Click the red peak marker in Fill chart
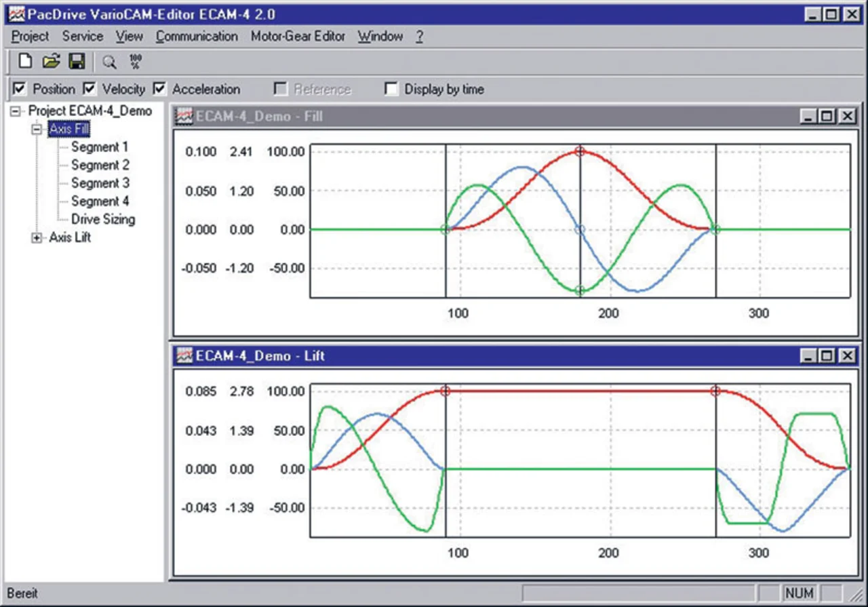This screenshot has width=868, height=607. pos(580,151)
